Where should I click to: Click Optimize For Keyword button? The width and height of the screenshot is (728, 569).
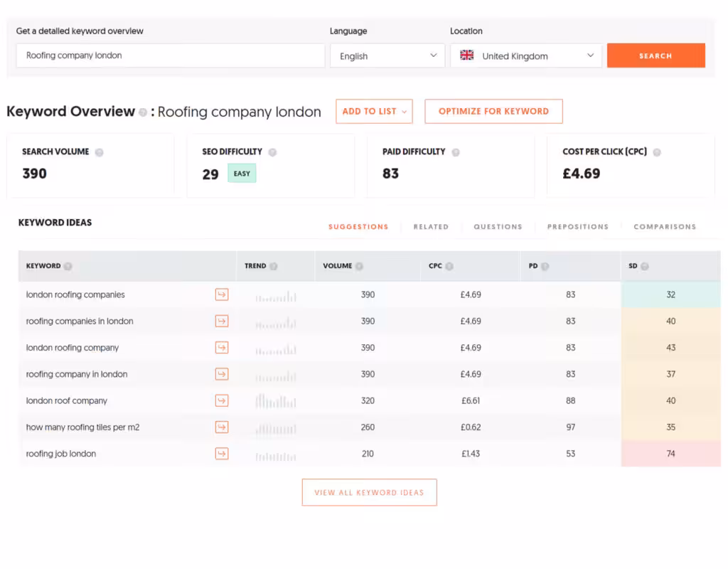493,112
